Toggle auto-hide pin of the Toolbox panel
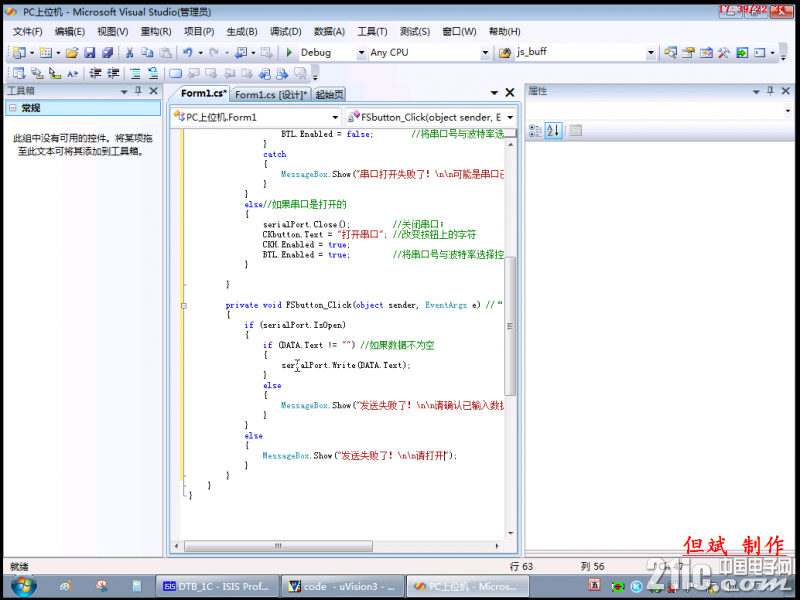This screenshot has height=600, width=800. pos(138,91)
